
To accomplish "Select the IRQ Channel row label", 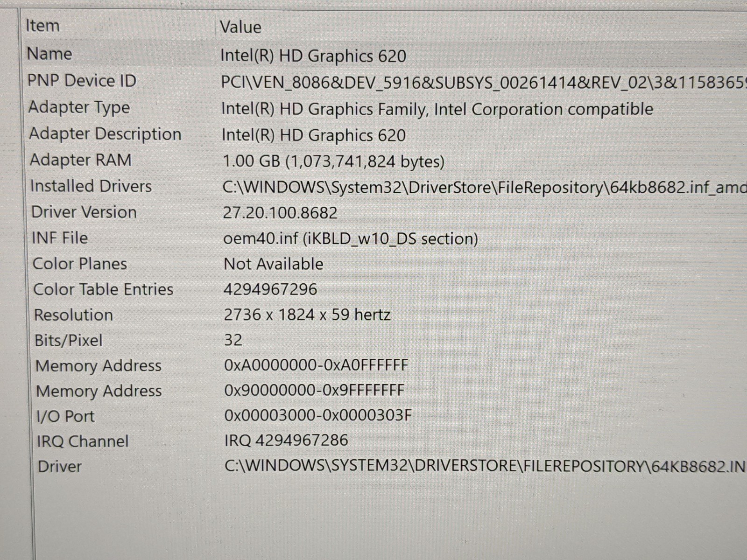I will pyautogui.click(x=83, y=441).
